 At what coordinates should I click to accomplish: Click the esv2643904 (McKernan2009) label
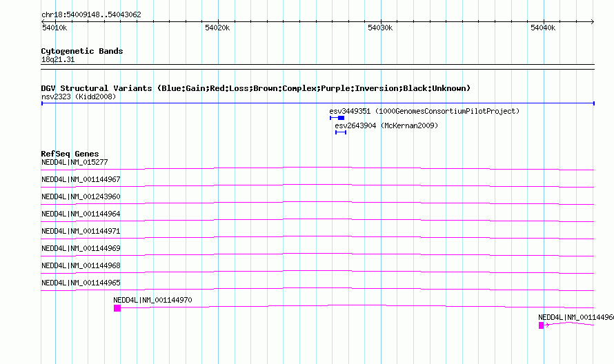386,125
